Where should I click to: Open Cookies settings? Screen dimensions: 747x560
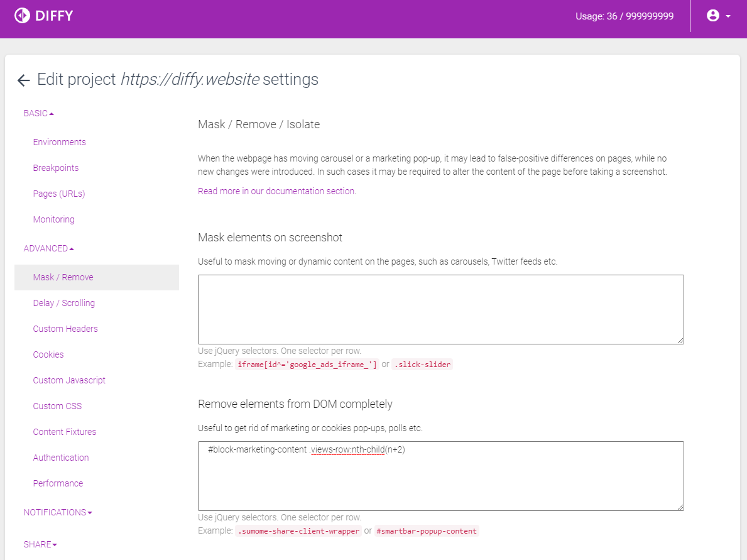48,354
